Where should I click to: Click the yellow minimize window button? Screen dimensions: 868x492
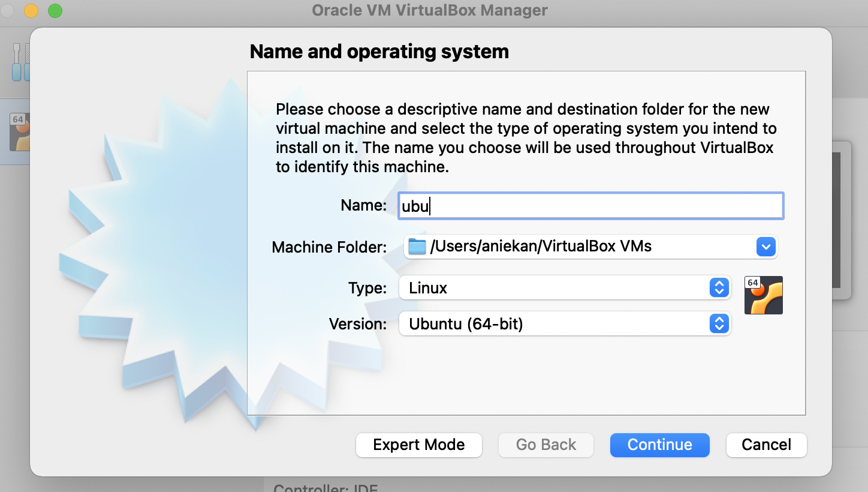[x=31, y=10]
